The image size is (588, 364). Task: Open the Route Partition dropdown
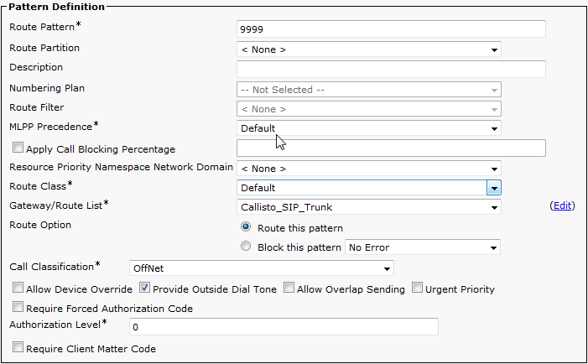[x=368, y=49]
